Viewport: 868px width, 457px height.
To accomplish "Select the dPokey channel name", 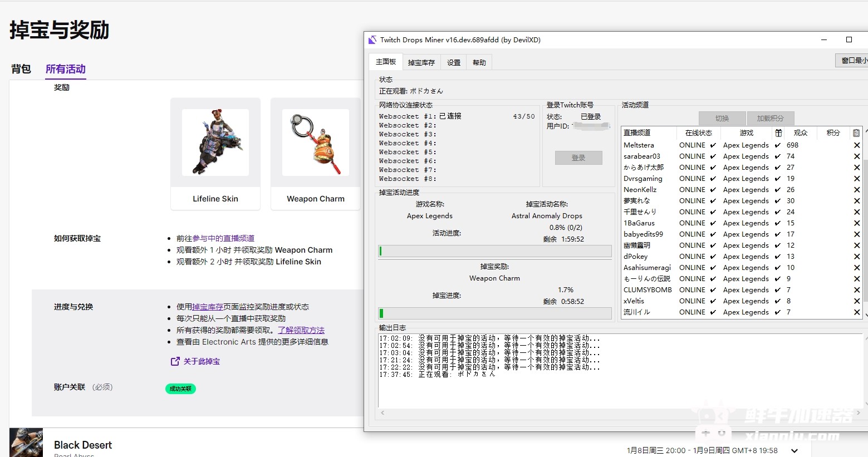I will click(636, 257).
